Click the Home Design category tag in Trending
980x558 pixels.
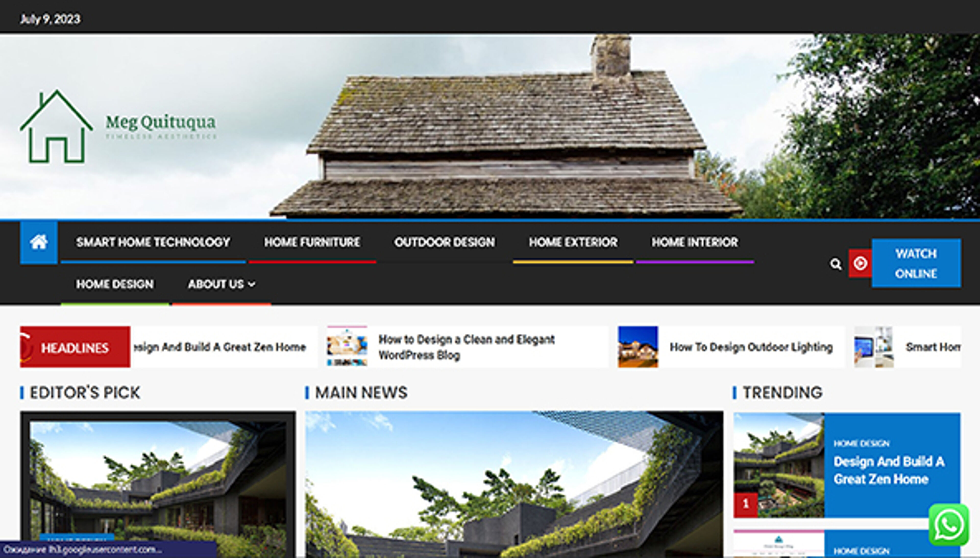point(861,443)
